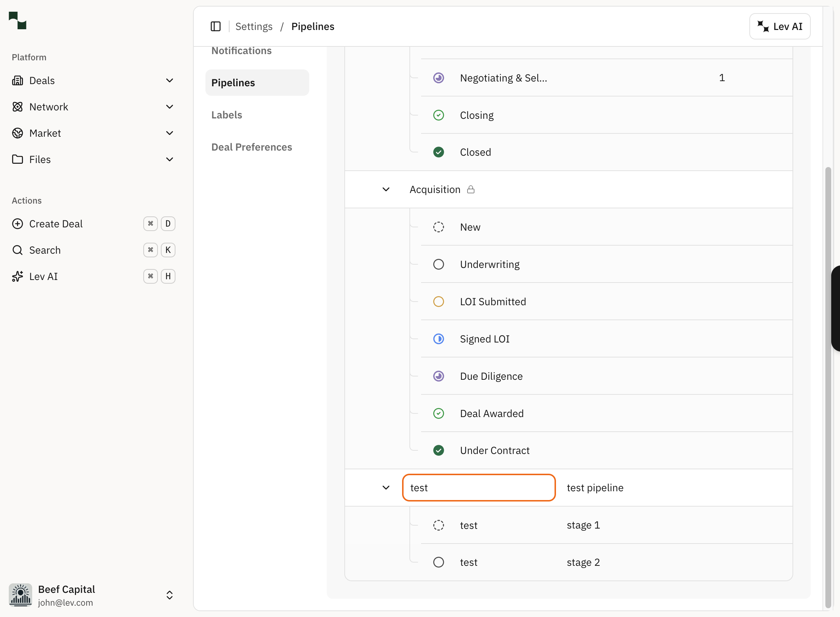The image size is (840, 617).
Task: Click the Due Diligence progress indicator
Action: pos(439,376)
